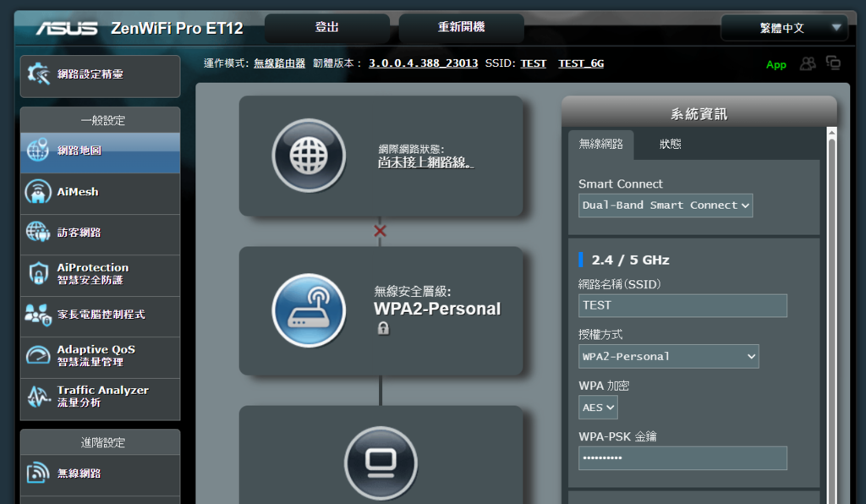The image size is (866, 504).
Task: Switch to the 無線網路 tab in 系統資訊
Action: coord(601,145)
